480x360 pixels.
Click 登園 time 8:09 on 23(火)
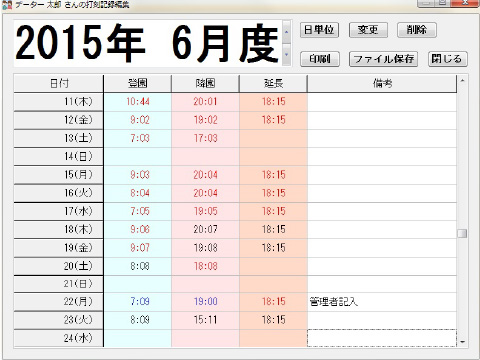pos(138,320)
